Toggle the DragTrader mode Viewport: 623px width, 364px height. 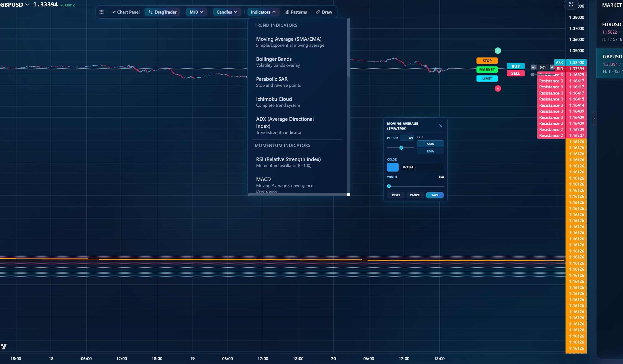pyautogui.click(x=162, y=12)
